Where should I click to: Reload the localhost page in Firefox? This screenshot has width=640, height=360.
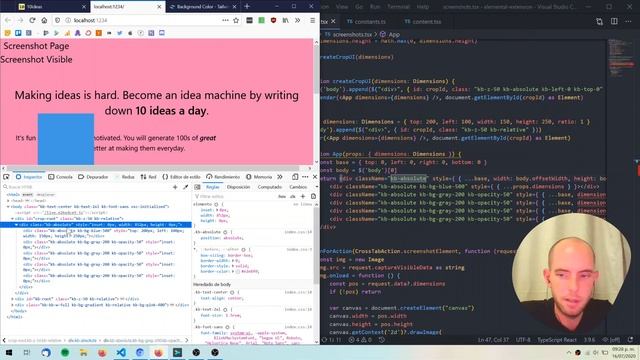tap(32, 20)
